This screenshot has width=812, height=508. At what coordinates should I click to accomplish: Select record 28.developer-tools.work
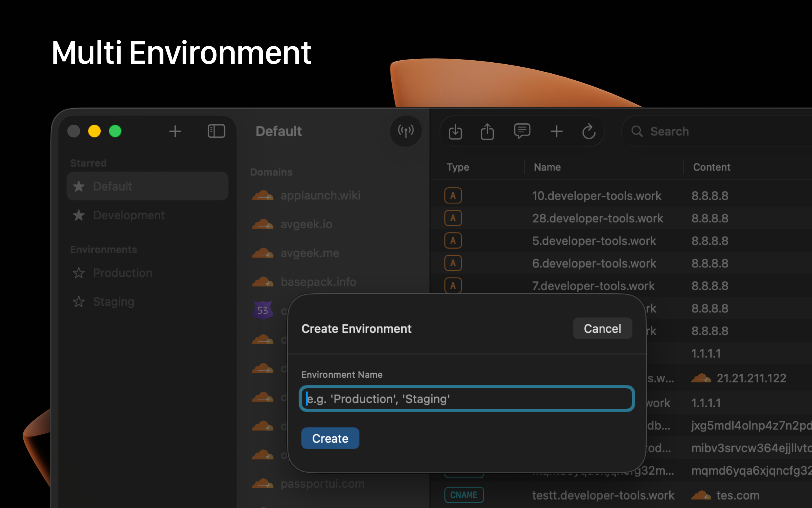[598, 218]
